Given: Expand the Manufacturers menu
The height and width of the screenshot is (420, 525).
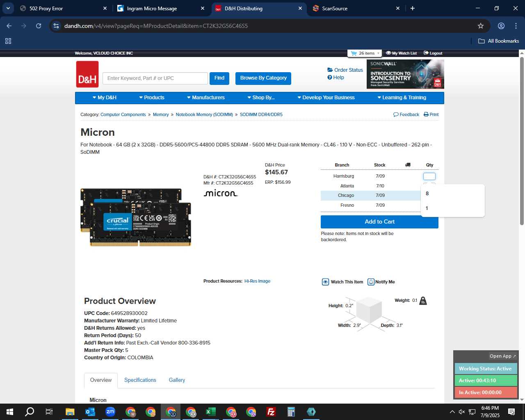Looking at the screenshot, I should [x=206, y=98].
